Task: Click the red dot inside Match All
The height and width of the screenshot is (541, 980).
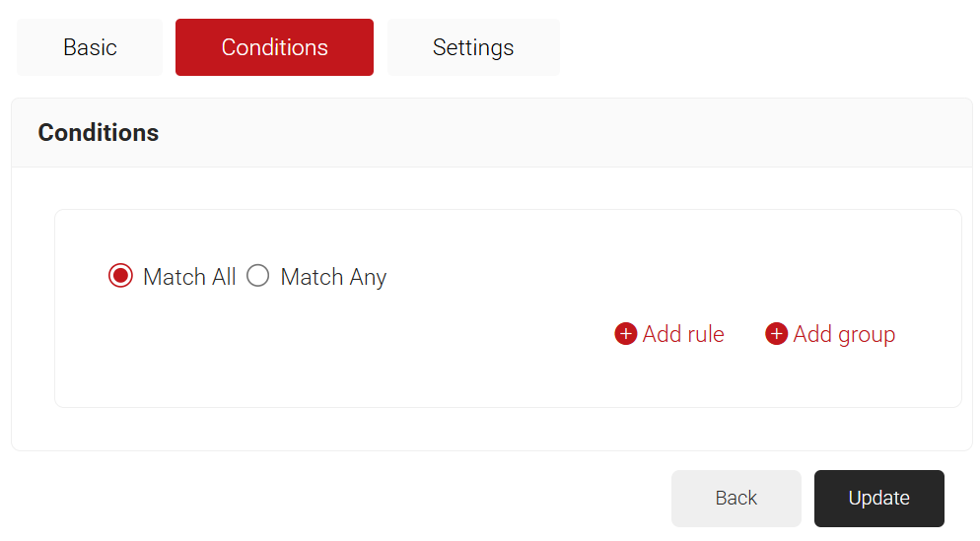Action: (120, 276)
